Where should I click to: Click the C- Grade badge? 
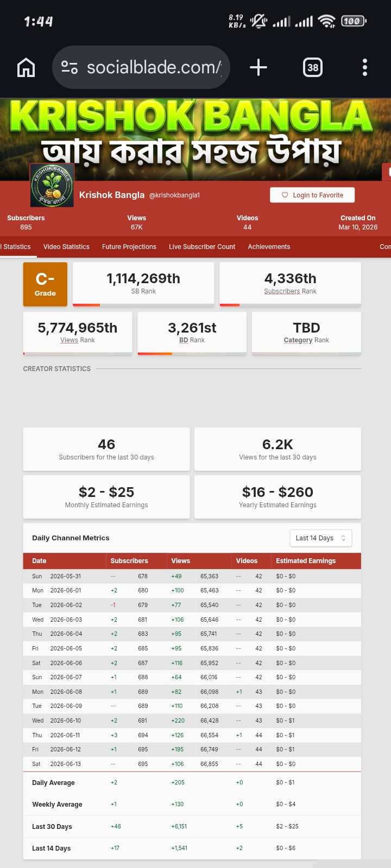45,284
